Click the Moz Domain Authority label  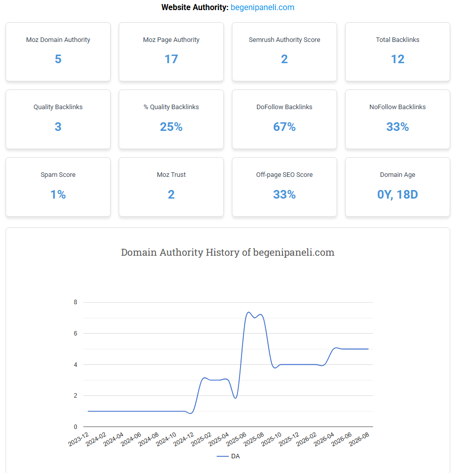58,40
